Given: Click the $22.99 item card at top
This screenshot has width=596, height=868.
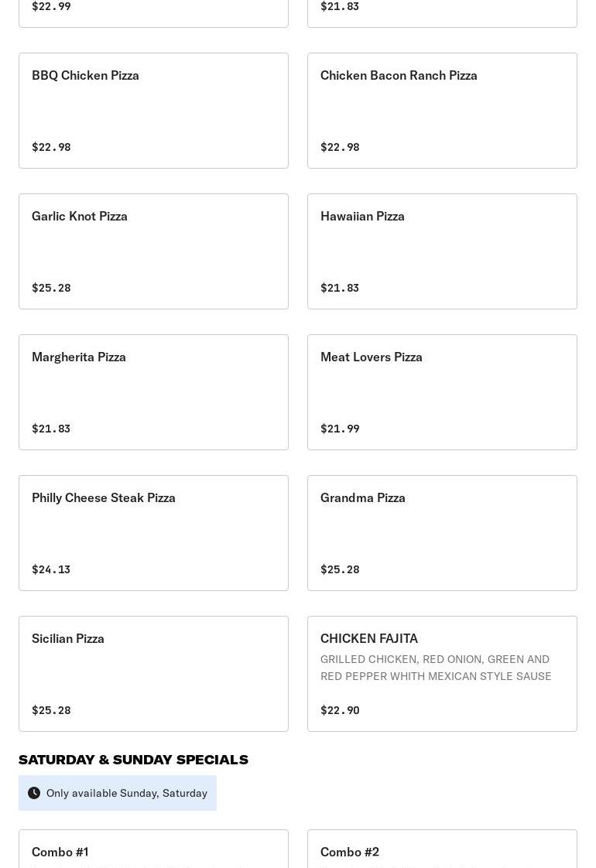Looking at the screenshot, I should click(x=153, y=11).
